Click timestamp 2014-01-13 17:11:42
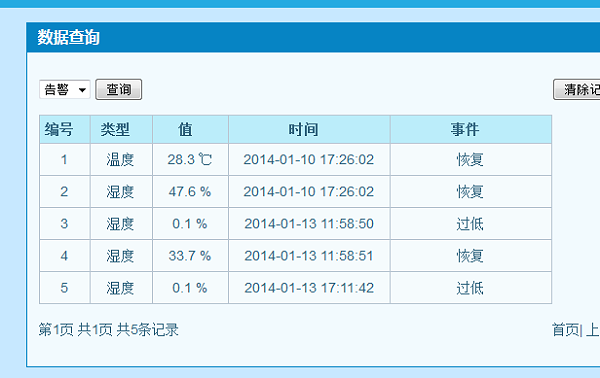This screenshot has height=378, width=600. pos(309,288)
